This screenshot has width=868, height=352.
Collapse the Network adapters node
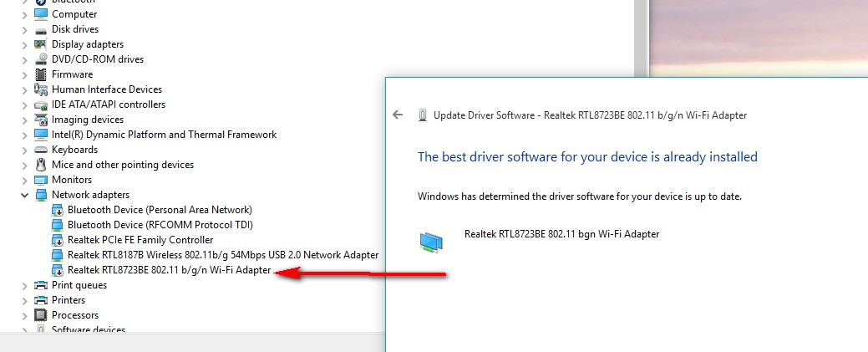pos(25,195)
